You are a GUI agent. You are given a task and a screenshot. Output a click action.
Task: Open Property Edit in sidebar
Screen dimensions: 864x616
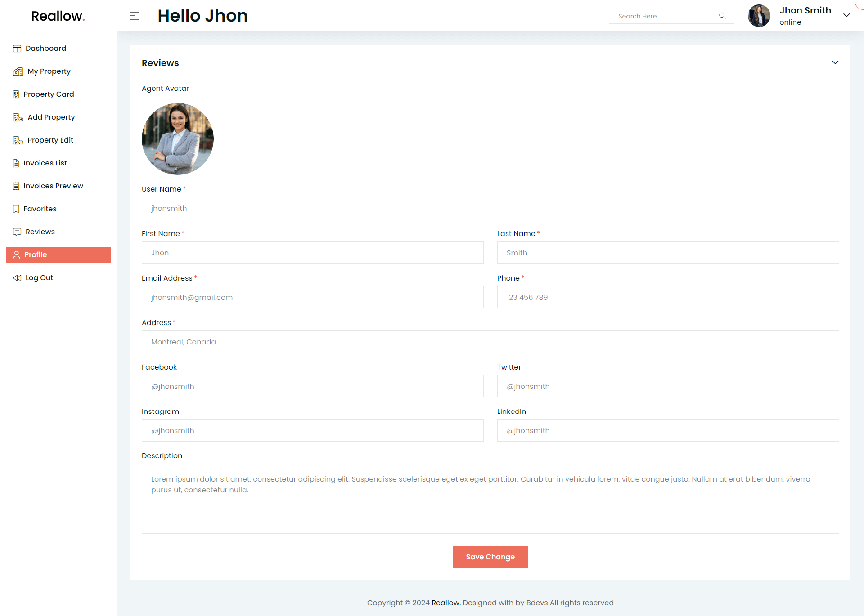point(58,140)
